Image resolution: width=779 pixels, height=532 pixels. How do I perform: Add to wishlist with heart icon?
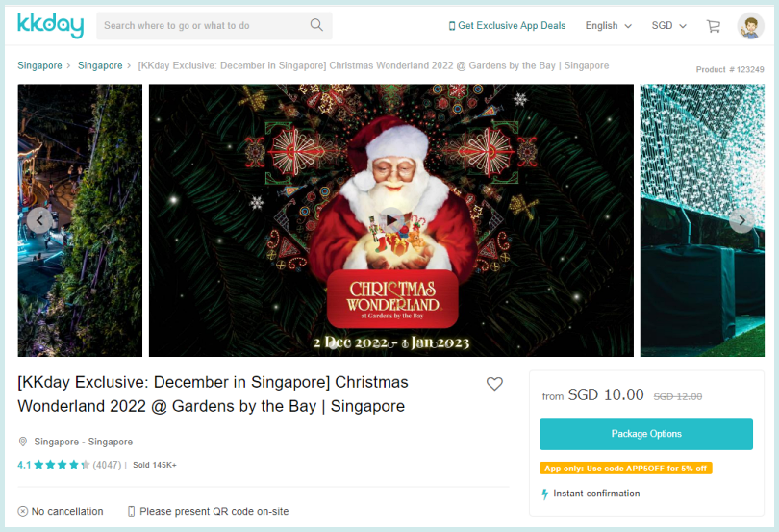[494, 384]
